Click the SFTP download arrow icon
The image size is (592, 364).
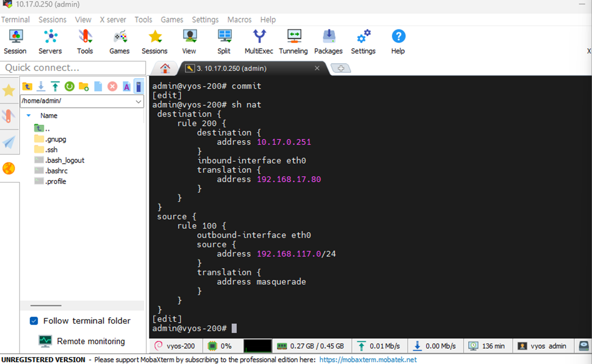41,86
